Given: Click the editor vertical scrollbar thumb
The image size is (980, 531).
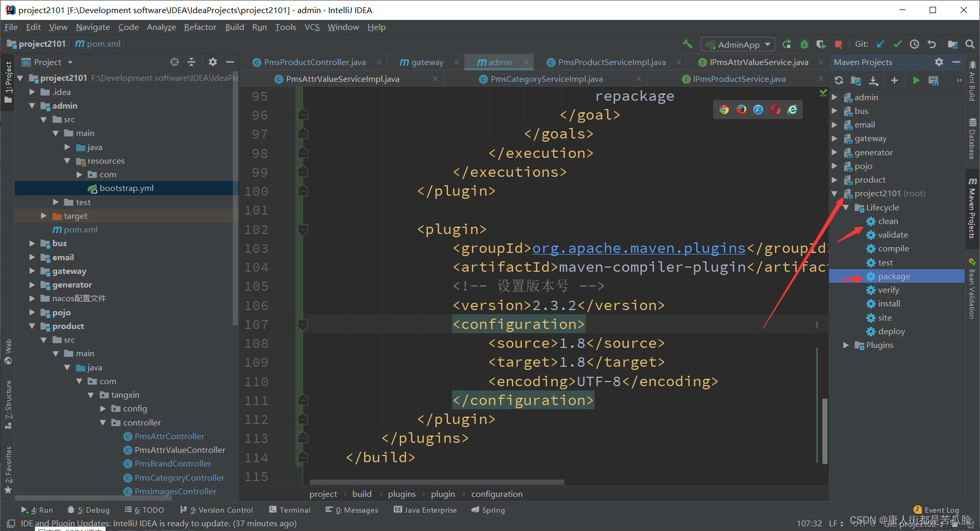Looking at the screenshot, I should 825,431.
